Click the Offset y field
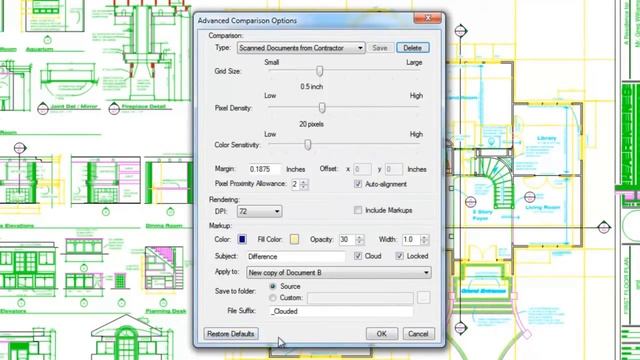This screenshot has height=360, width=640. pyautogui.click(x=393, y=169)
